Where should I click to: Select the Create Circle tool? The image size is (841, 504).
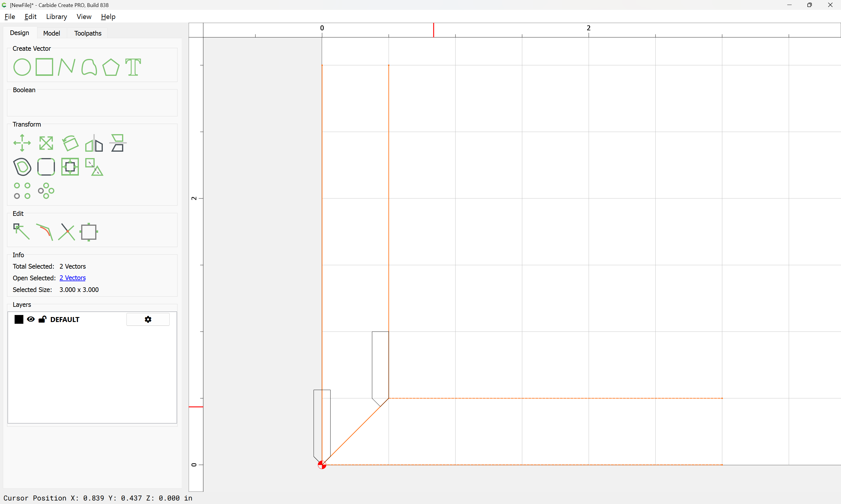click(x=22, y=67)
